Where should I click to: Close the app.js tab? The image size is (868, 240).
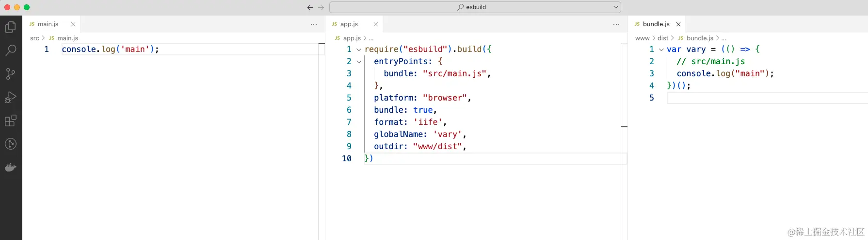click(376, 24)
